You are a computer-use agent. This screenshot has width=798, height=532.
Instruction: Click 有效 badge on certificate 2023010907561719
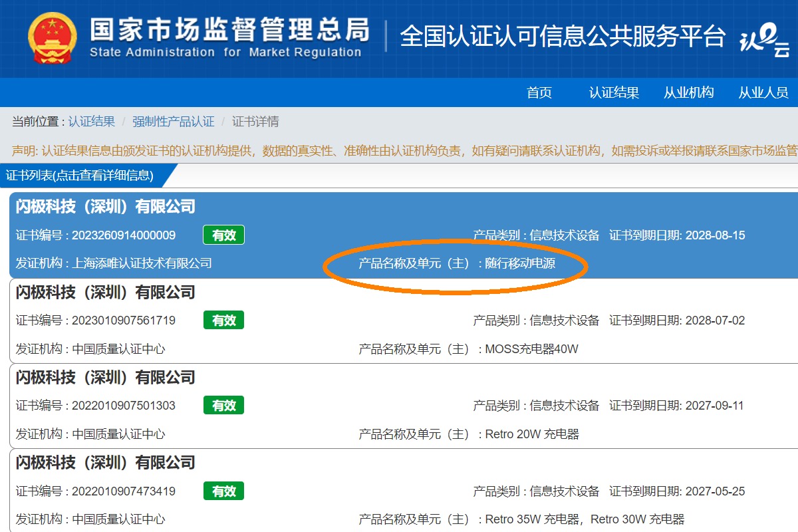[x=223, y=320]
